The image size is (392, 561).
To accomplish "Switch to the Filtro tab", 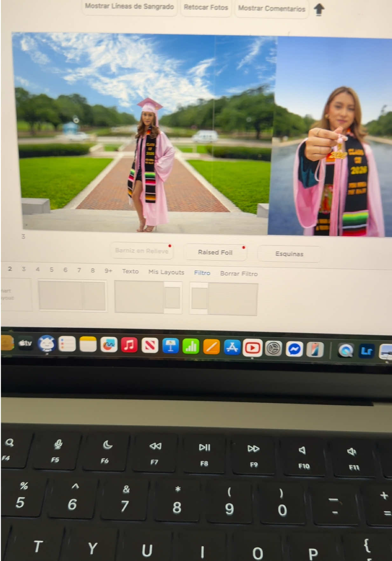I will 202,273.
